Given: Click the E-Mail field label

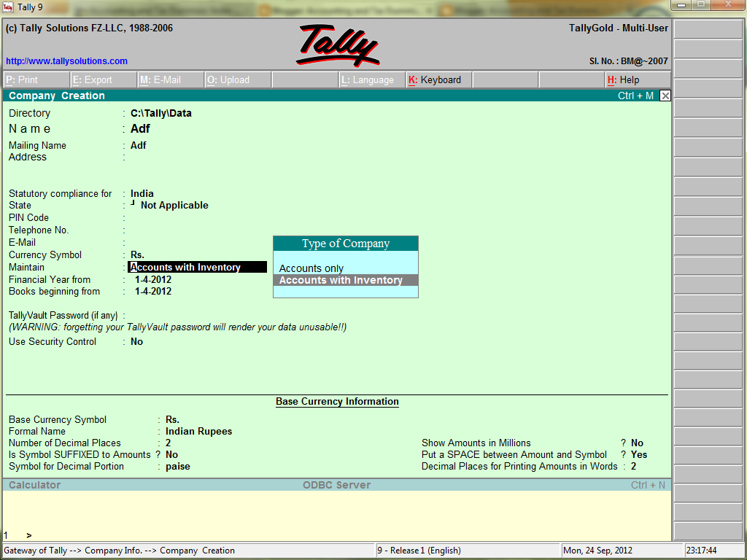Looking at the screenshot, I should (x=22, y=242).
